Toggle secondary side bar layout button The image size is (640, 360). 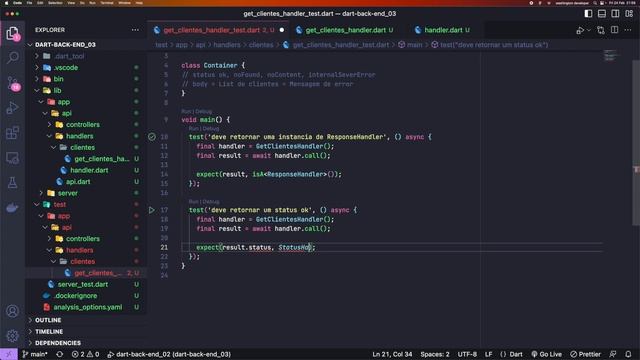click(x=615, y=13)
